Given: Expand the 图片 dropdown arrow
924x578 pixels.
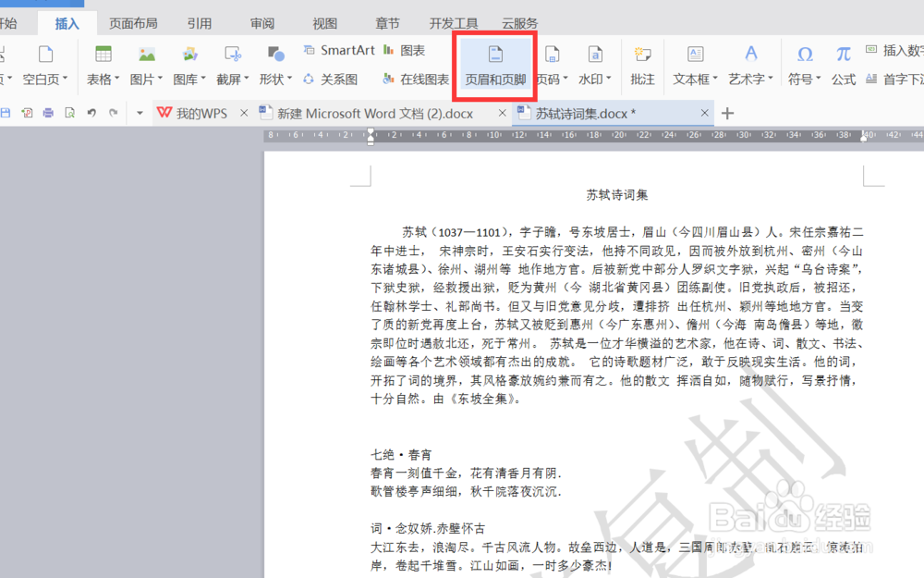Looking at the screenshot, I should click(x=160, y=79).
